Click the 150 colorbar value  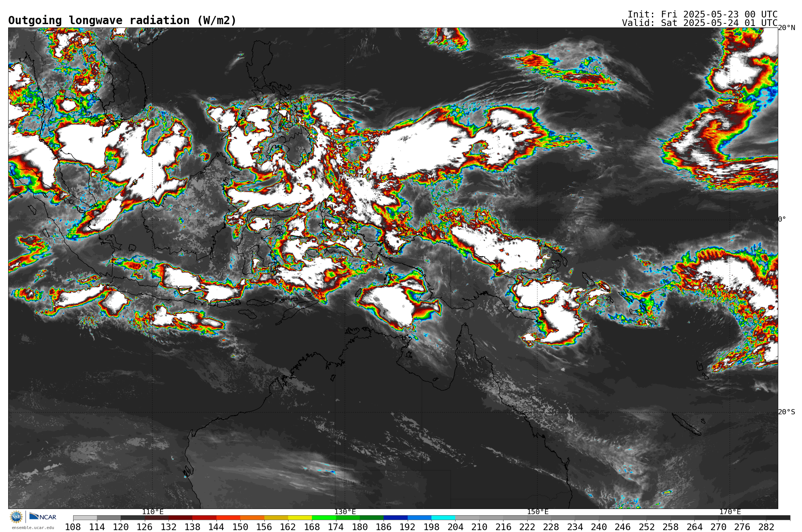pos(240,527)
